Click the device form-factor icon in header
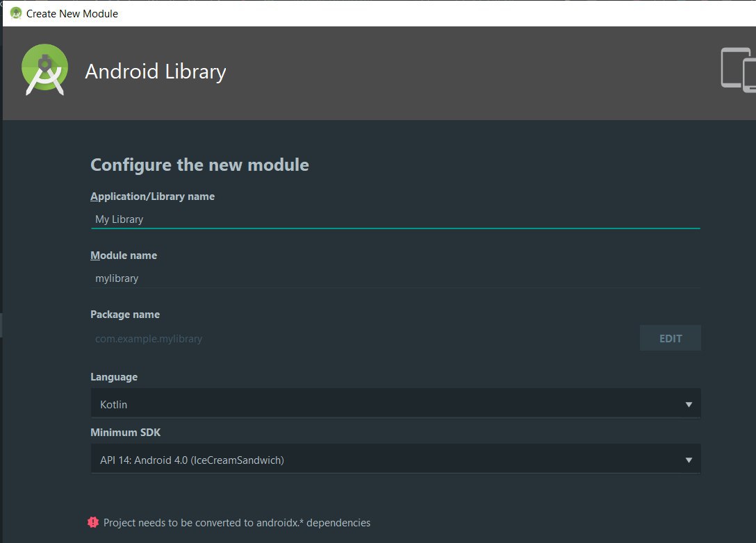 738,70
